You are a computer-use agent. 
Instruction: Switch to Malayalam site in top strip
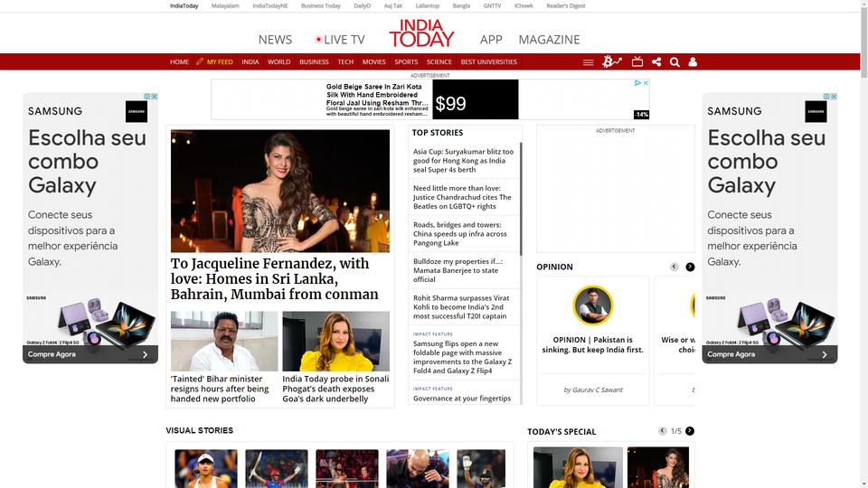[x=225, y=5]
